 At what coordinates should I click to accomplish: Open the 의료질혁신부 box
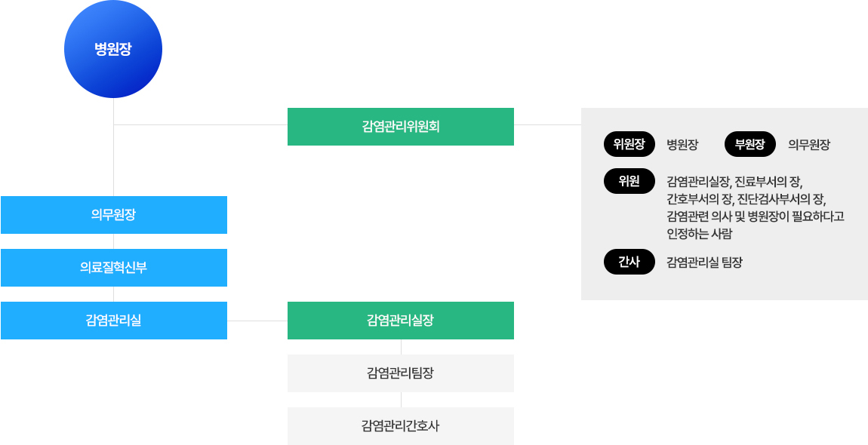(x=114, y=268)
